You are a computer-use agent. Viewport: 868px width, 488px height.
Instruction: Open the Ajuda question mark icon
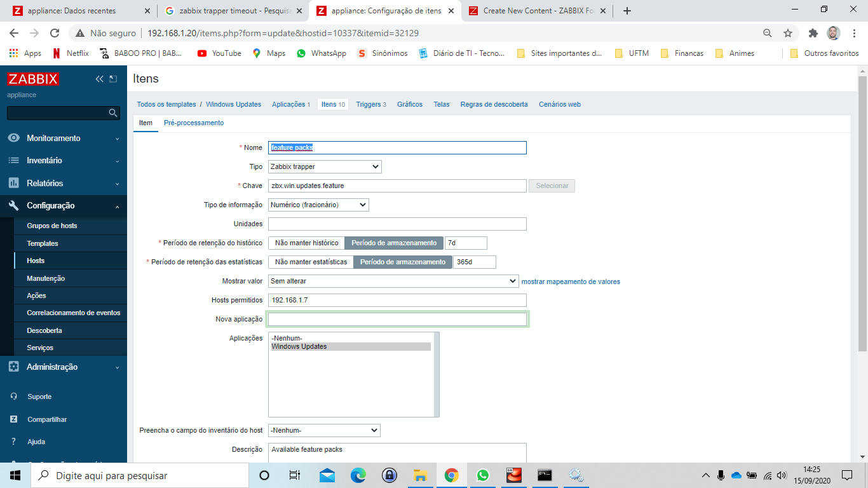click(14, 441)
